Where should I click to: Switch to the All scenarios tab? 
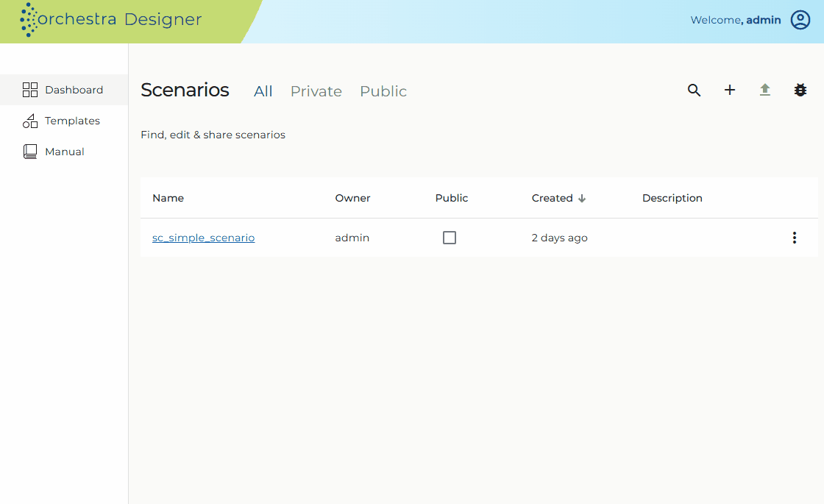[x=263, y=91]
